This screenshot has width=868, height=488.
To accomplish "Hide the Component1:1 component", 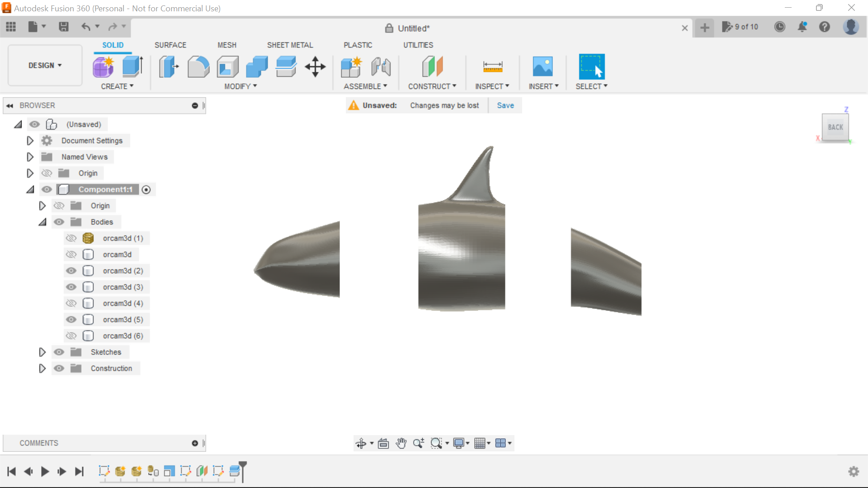I will coord(47,189).
